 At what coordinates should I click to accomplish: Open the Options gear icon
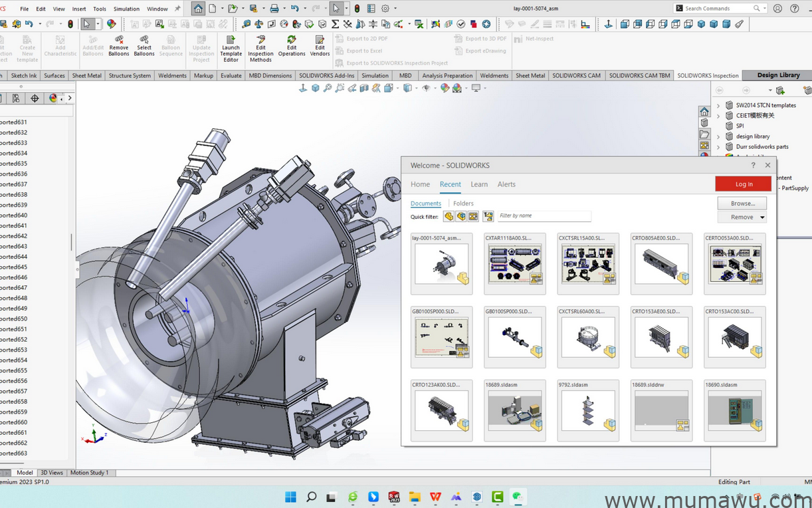385,9
